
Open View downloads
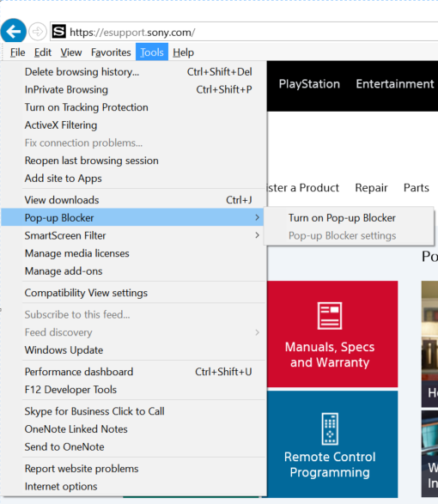coord(133,200)
